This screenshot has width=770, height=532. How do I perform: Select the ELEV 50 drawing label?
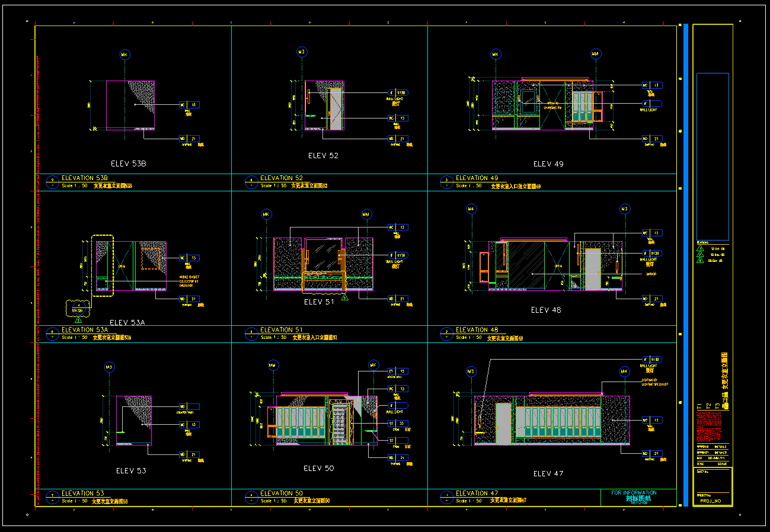(319, 469)
